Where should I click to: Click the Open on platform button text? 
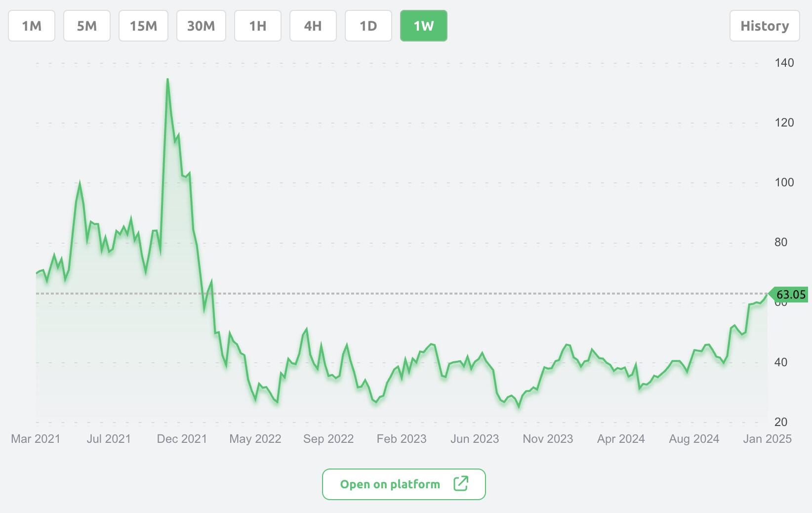(390, 484)
